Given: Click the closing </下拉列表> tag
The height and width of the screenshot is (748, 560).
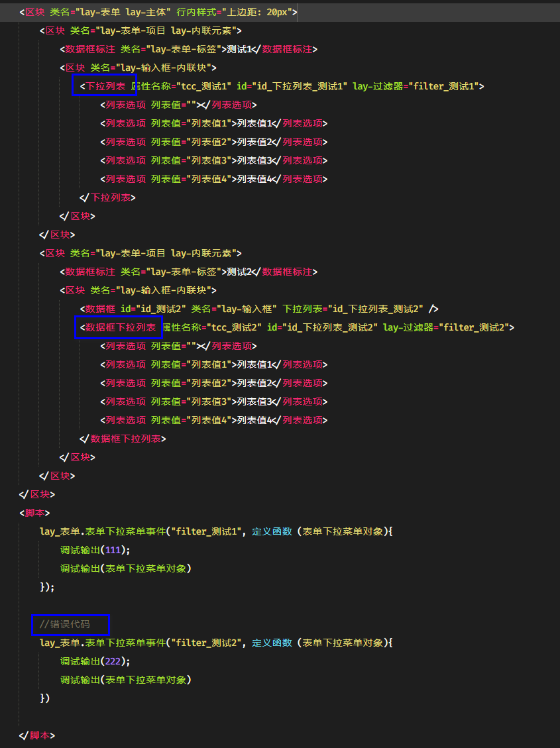Looking at the screenshot, I should click(107, 197).
